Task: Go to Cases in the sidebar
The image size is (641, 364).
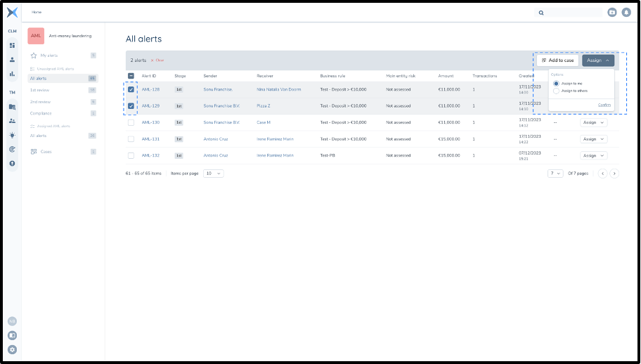Action: coord(46,152)
